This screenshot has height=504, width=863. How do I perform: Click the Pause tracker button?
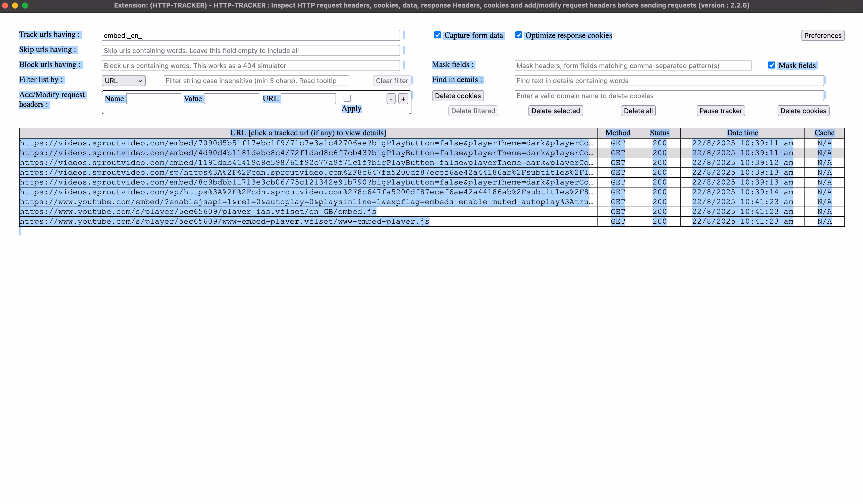(x=721, y=111)
